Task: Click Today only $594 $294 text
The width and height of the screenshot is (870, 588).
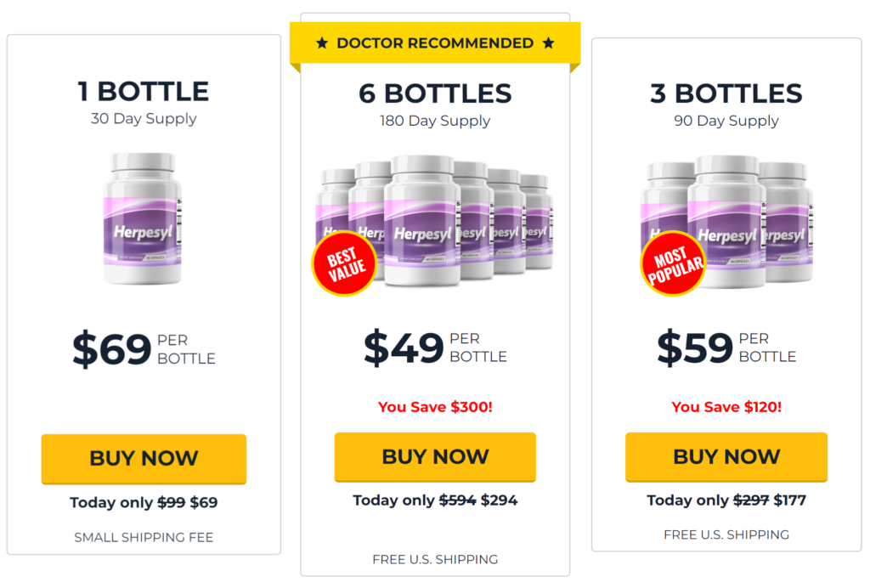Action: (435, 500)
